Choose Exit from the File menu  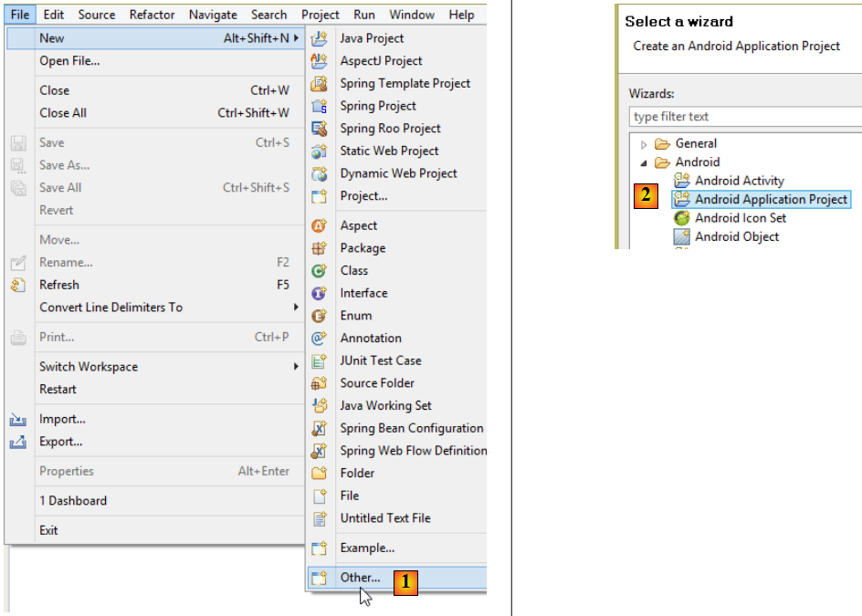pyautogui.click(x=48, y=530)
